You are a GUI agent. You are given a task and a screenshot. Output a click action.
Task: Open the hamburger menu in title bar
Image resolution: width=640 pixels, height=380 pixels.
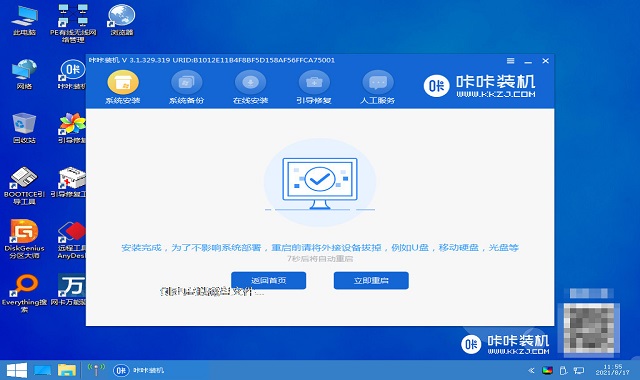point(511,61)
